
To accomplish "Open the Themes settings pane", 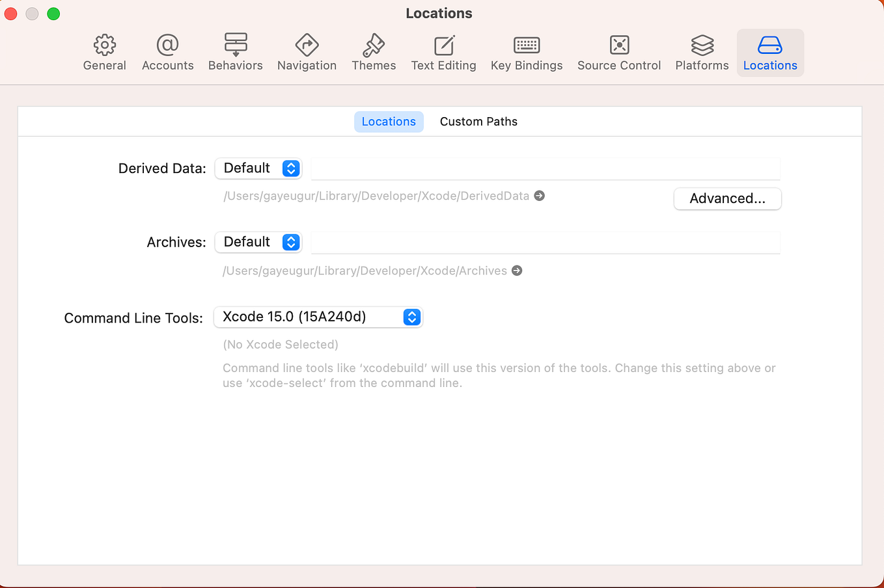I will [374, 53].
